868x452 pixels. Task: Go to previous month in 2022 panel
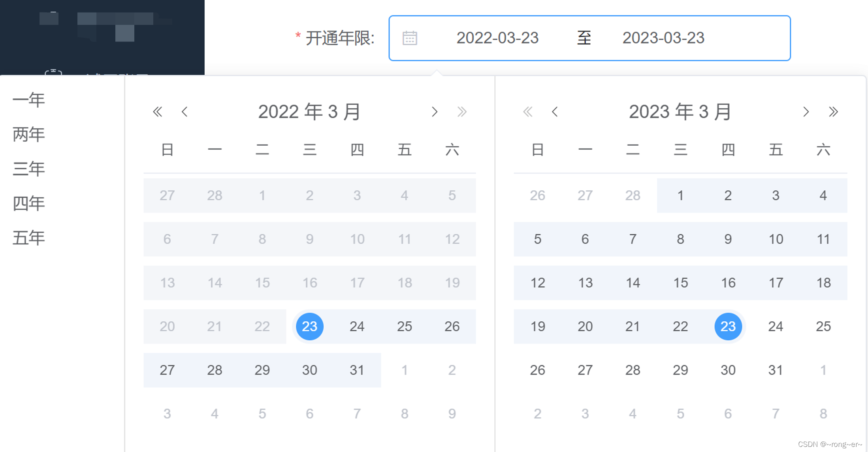pos(185,112)
